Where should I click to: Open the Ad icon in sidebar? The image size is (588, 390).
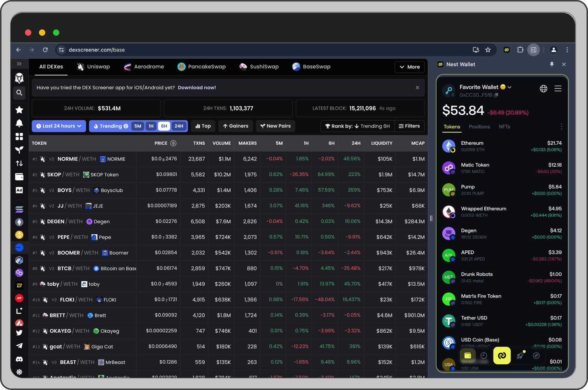pyautogui.click(x=19, y=190)
